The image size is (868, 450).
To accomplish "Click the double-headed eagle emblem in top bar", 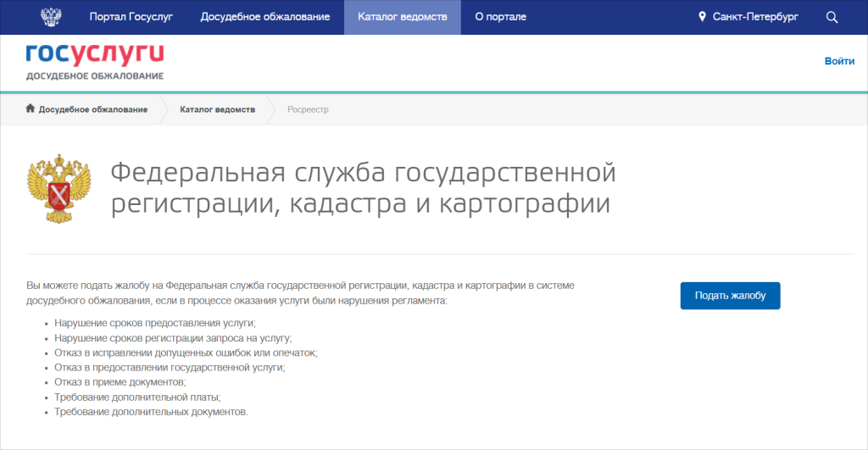I will (51, 17).
